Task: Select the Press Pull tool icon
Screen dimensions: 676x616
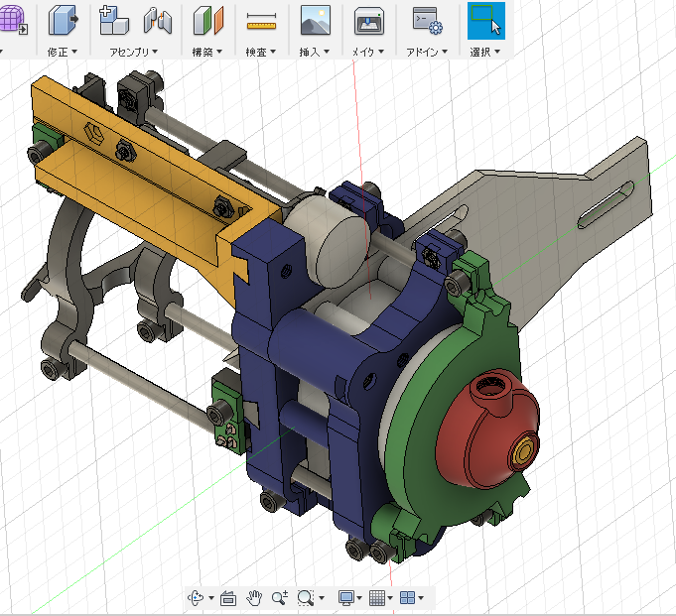Action: coord(63,21)
